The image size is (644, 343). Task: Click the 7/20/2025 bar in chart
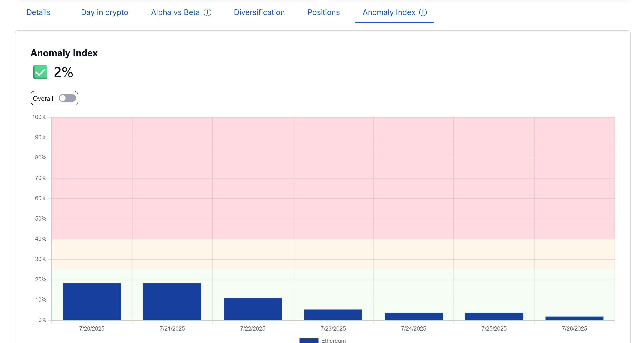92,301
